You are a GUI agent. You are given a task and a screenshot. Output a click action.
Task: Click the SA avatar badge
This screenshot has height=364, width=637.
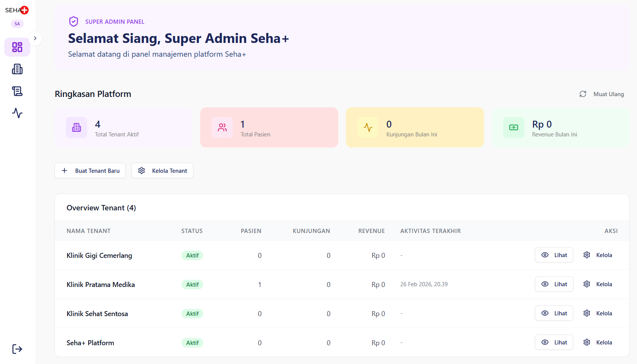click(17, 23)
